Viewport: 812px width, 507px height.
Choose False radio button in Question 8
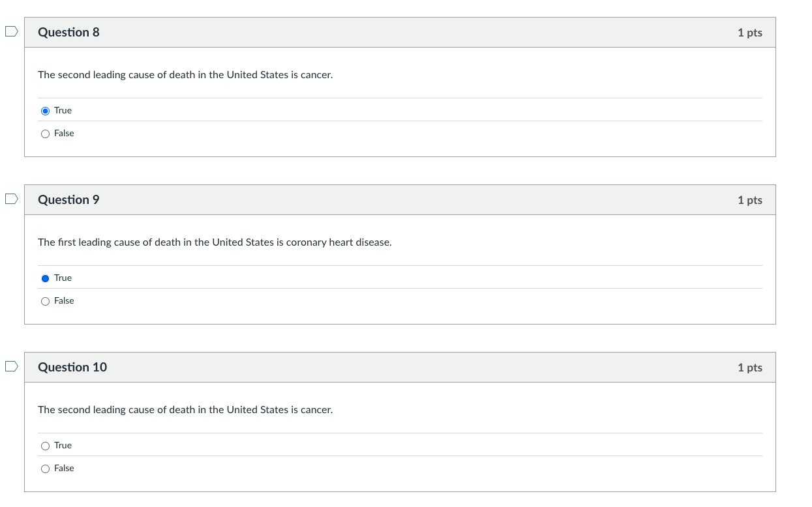point(45,134)
